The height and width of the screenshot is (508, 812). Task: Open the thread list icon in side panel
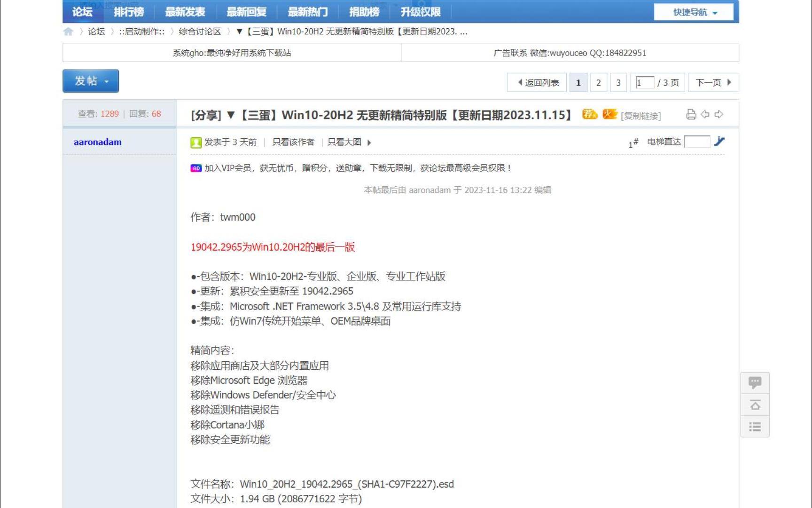755,427
